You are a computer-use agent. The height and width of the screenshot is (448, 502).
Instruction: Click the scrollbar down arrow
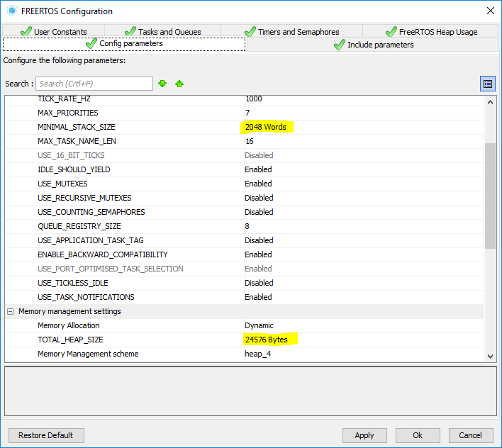490,356
